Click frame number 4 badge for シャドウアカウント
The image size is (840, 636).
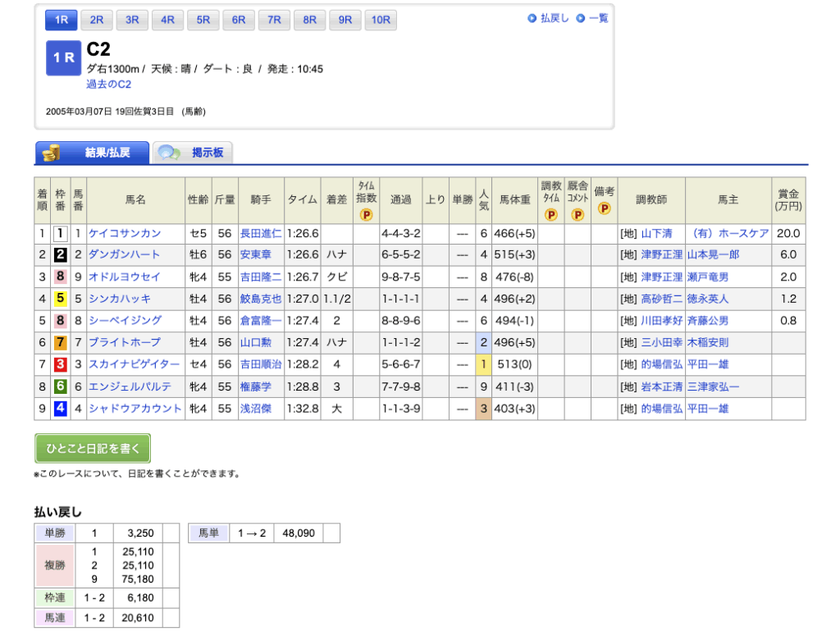(x=61, y=409)
